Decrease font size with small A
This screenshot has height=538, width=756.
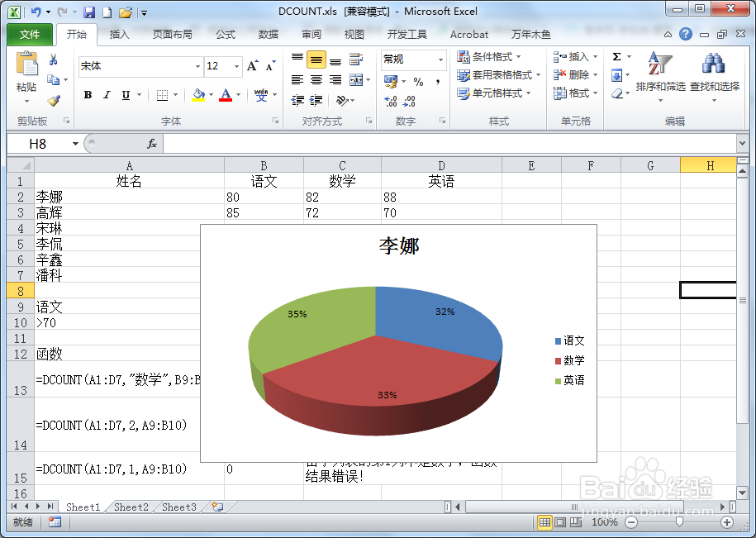point(271,66)
